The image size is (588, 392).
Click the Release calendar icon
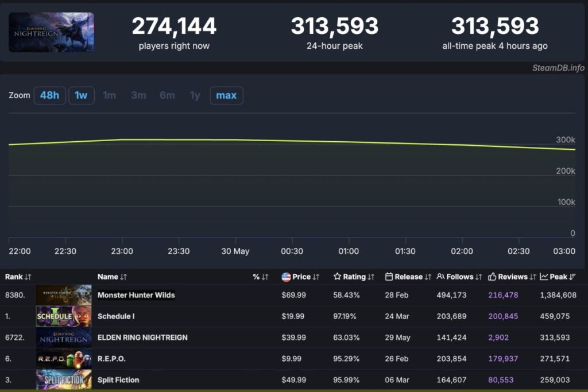(389, 277)
